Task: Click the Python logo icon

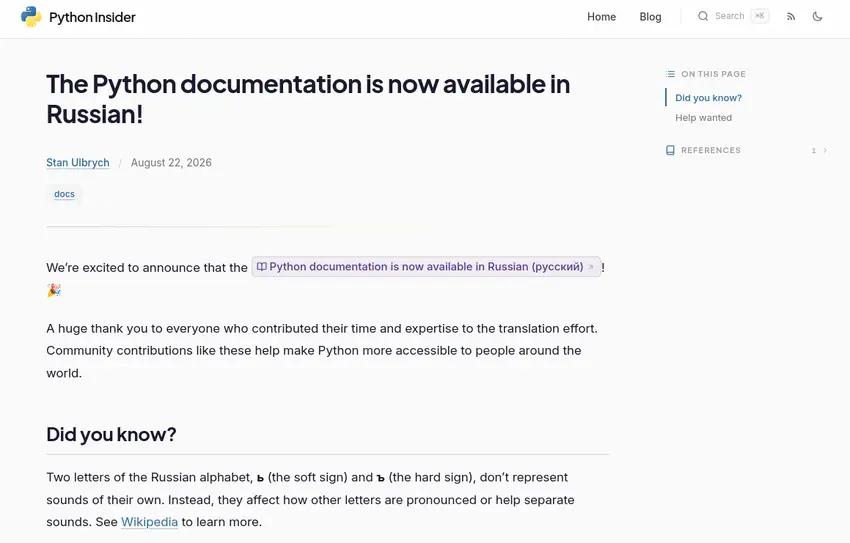Action: [31, 17]
